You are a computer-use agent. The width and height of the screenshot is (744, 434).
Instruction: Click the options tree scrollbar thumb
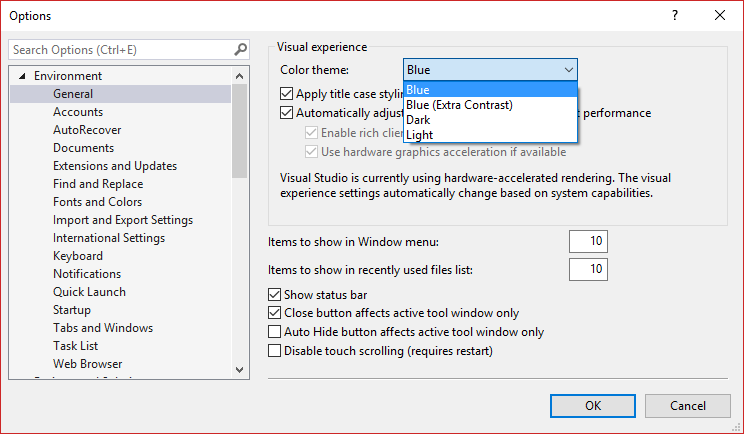(x=240, y=131)
